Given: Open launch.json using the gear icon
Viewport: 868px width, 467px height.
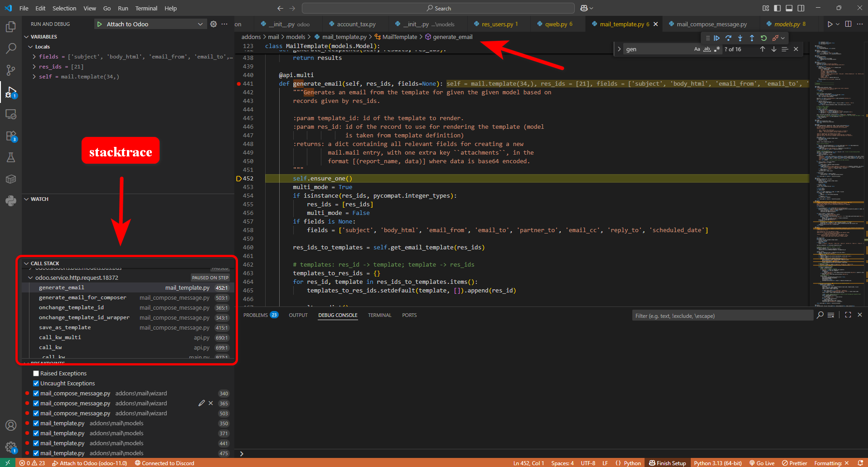Looking at the screenshot, I should 213,24.
